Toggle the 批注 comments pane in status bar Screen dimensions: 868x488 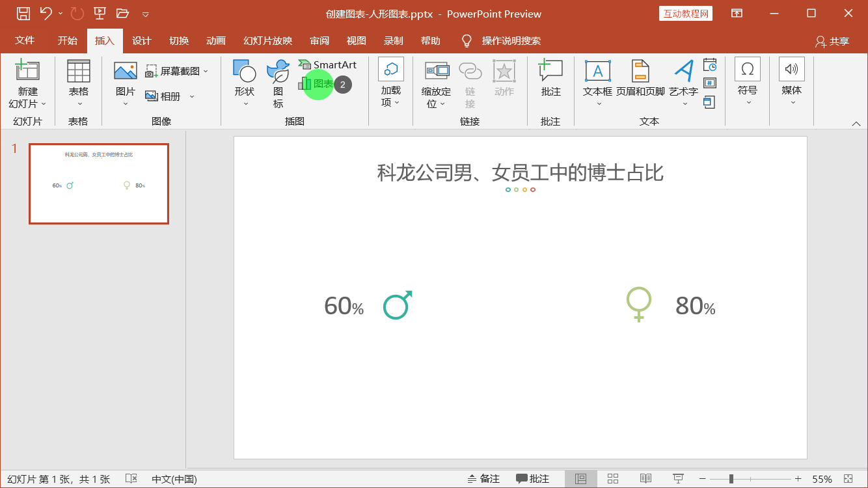[533, 479]
